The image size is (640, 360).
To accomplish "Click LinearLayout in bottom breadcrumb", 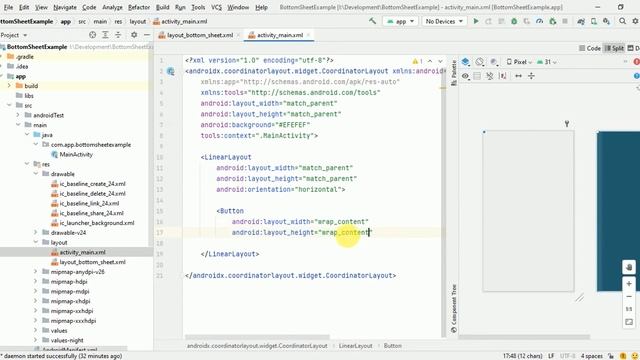I will coord(355,346).
